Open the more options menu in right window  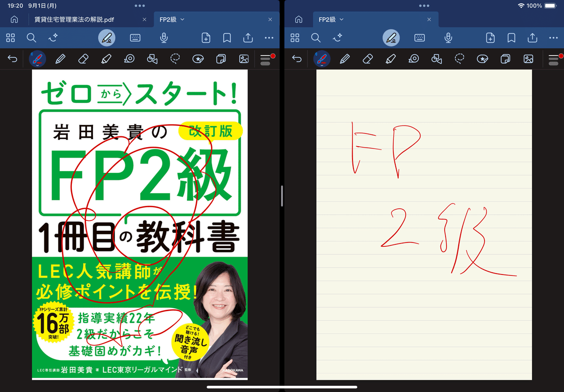(553, 38)
